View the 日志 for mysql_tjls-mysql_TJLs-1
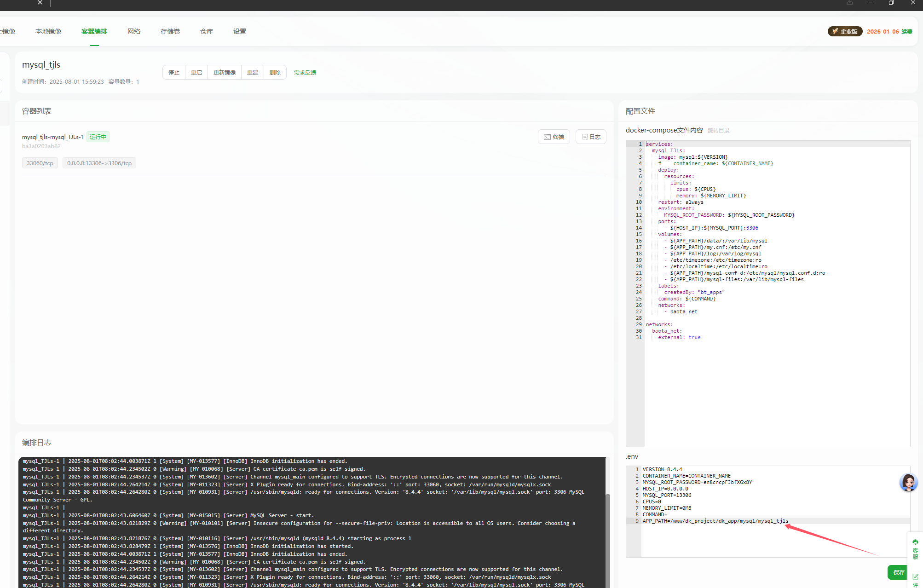 pyautogui.click(x=591, y=137)
